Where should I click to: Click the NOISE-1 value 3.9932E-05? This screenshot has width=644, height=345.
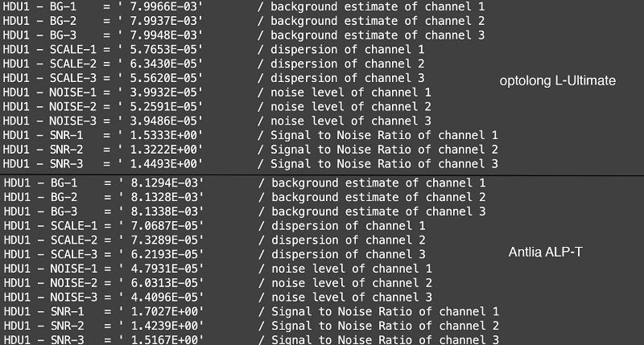point(164,92)
